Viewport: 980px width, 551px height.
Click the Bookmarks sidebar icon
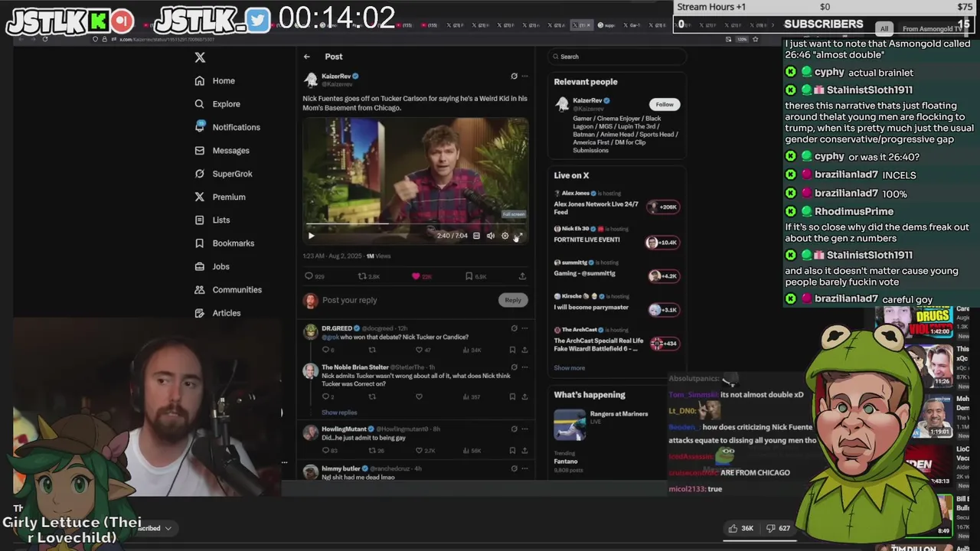coord(200,243)
